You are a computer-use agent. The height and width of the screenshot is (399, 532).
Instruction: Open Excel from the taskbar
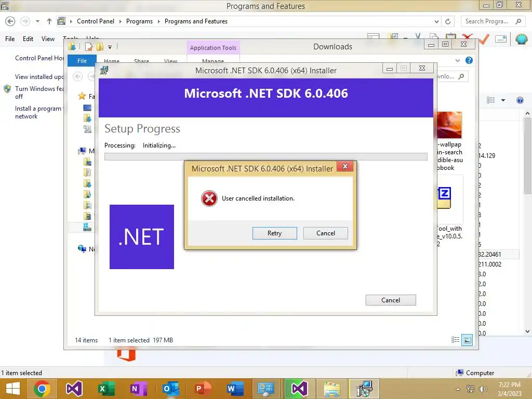tap(106, 389)
